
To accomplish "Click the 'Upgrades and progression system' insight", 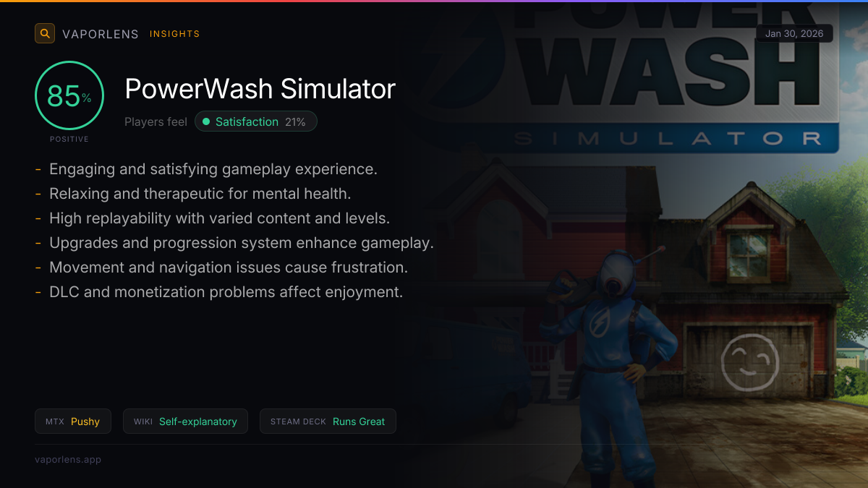I will coord(242,243).
